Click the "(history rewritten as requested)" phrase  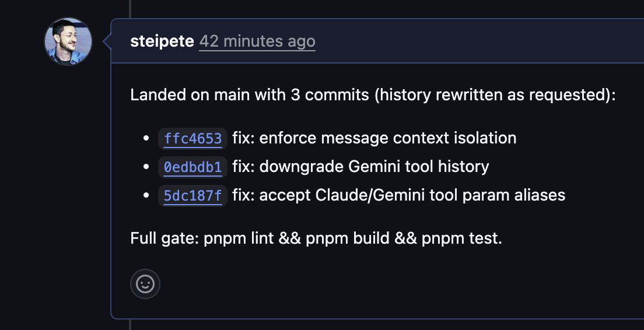[x=495, y=95]
